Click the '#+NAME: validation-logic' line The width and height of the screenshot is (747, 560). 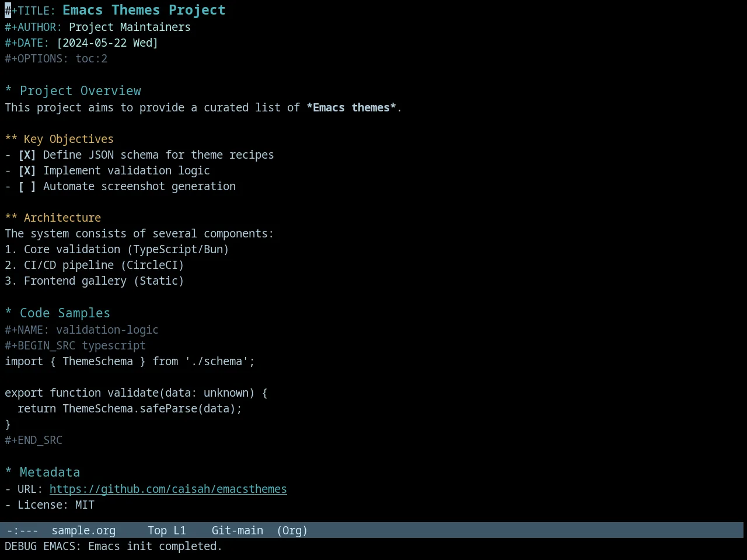click(x=82, y=330)
